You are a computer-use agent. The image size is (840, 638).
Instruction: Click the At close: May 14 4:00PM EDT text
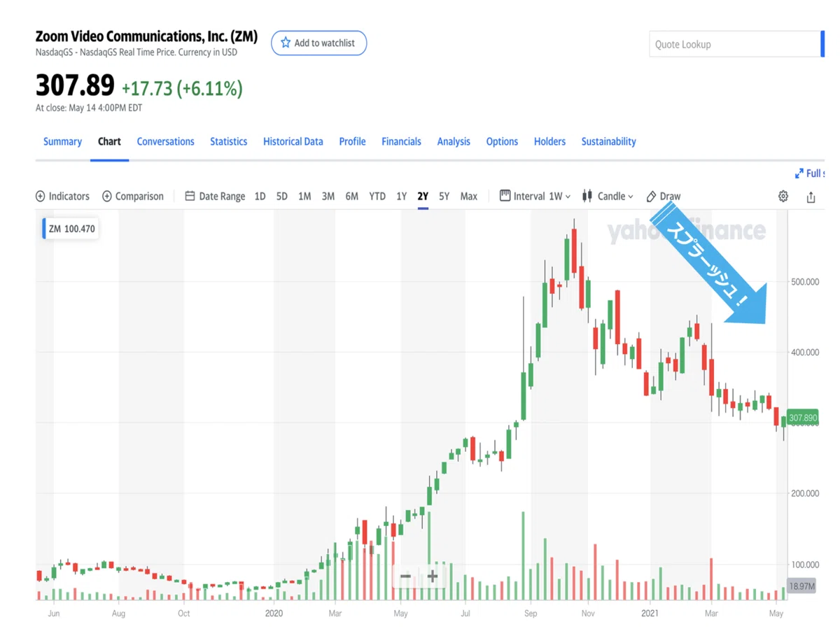(88, 108)
